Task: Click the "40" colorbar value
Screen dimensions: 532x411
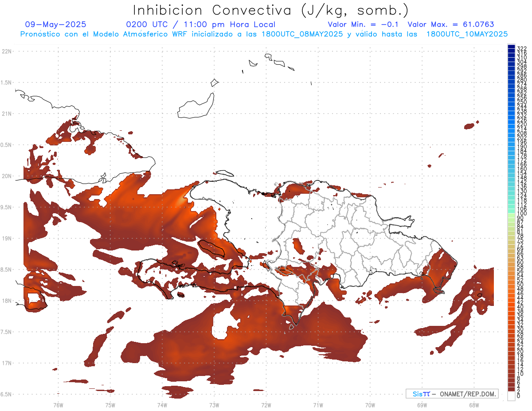Action: tap(520, 307)
